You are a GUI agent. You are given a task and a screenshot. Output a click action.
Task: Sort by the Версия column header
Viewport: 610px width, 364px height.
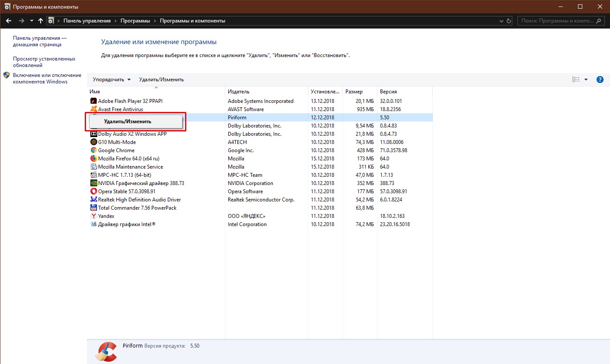coord(405,92)
